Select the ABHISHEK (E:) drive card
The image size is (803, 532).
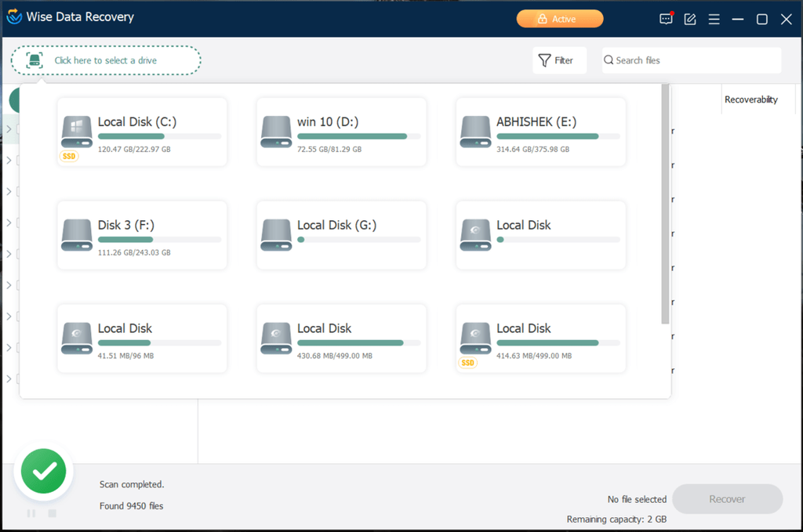(540, 132)
